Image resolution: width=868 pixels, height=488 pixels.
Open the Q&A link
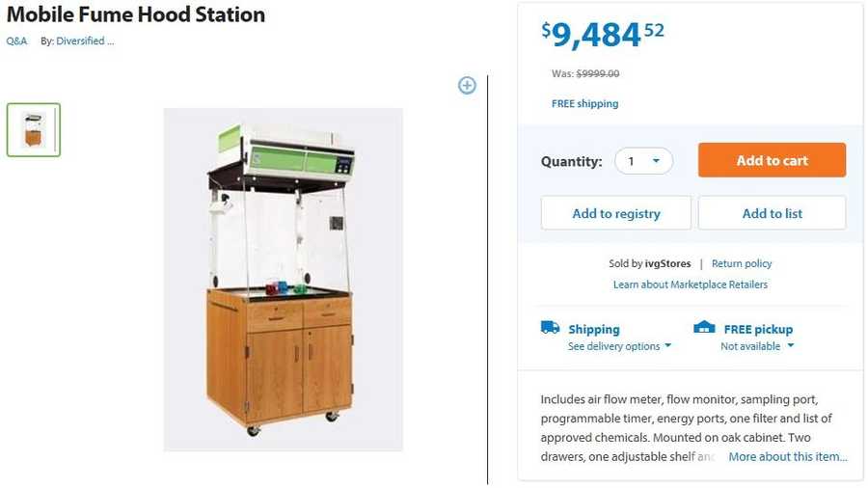coord(16,41)
